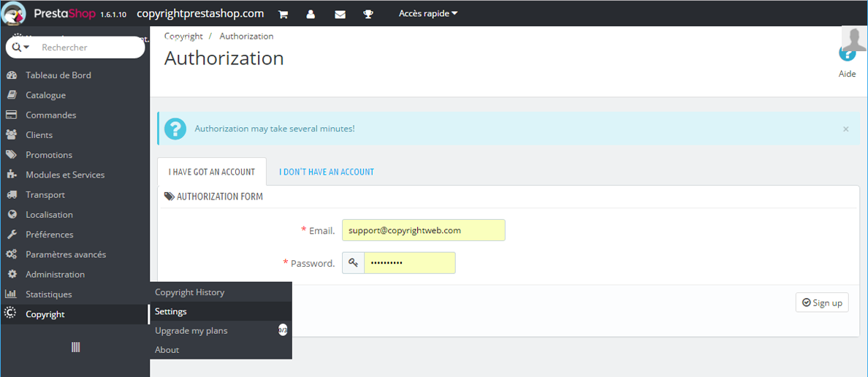
Task: Click the Copyright breadcrumb link
Action: point(183,36)
